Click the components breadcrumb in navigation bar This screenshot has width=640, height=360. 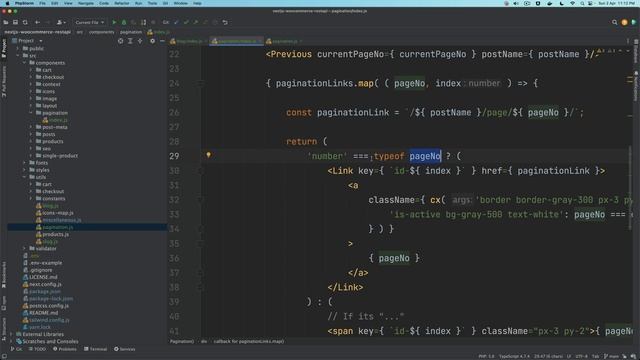point(102,32)
